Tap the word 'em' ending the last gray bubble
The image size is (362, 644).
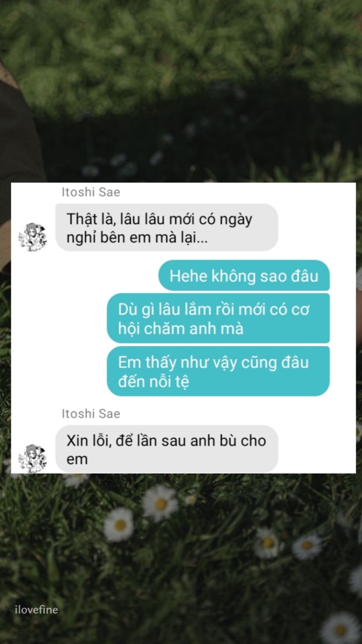coord(77,459)
